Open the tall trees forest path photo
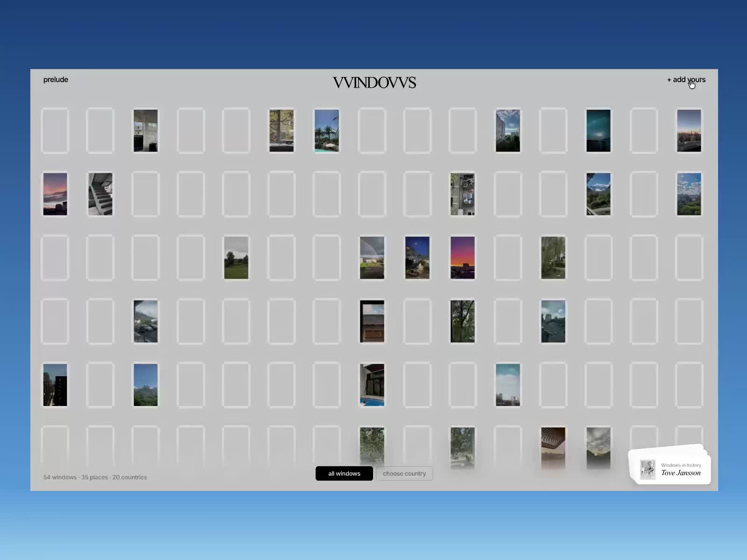Screen dimensions: 747x560 553,258
